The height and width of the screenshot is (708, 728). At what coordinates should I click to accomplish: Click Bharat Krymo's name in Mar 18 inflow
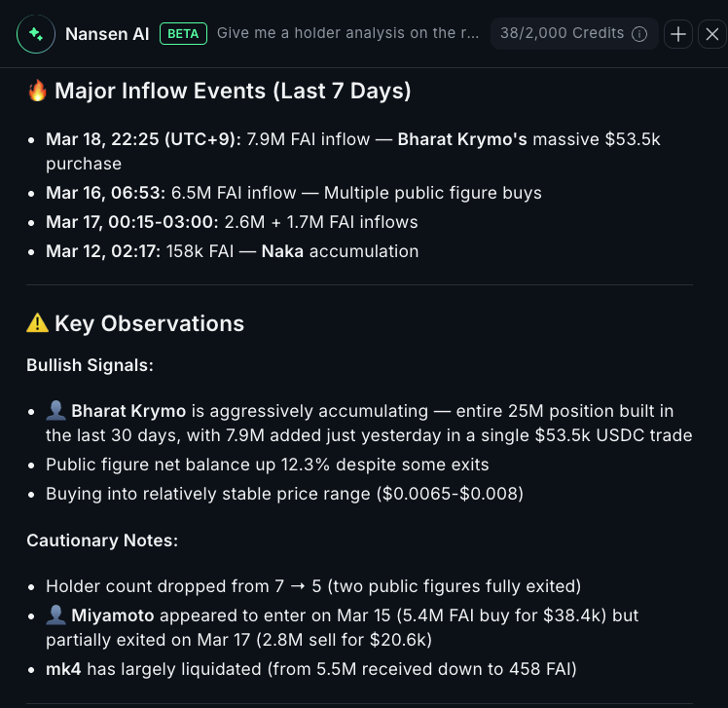pyautogui.click(x=462, y=139)
